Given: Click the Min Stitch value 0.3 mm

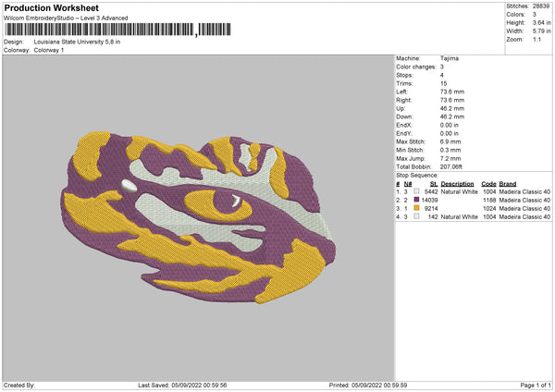Looking at the screenshot, I should (x=450, y=150).
